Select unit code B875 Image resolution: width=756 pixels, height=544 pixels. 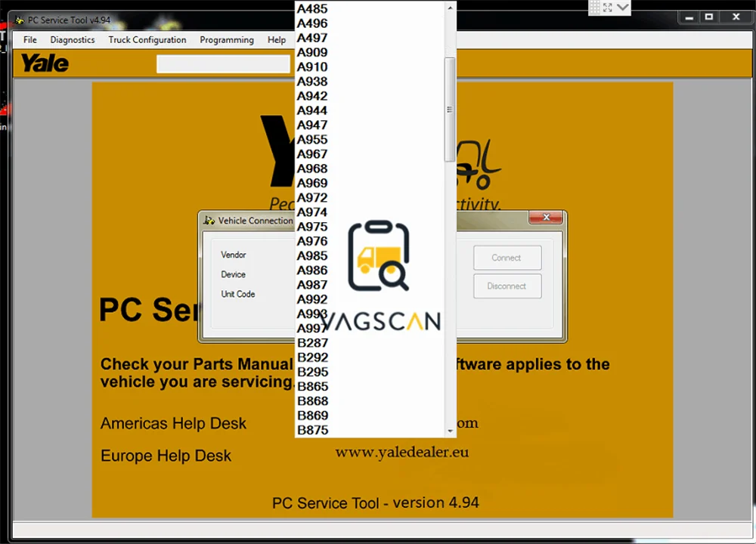click(x=370, y=430)
